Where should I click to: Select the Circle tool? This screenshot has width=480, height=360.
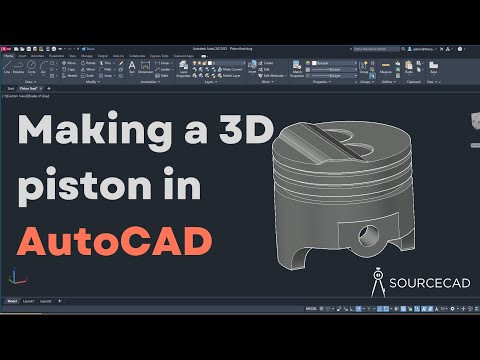pos(31,67)
